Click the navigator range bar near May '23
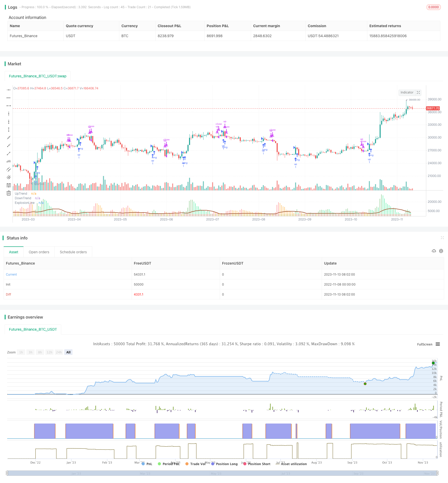448x483 pixels. [216, 473]
